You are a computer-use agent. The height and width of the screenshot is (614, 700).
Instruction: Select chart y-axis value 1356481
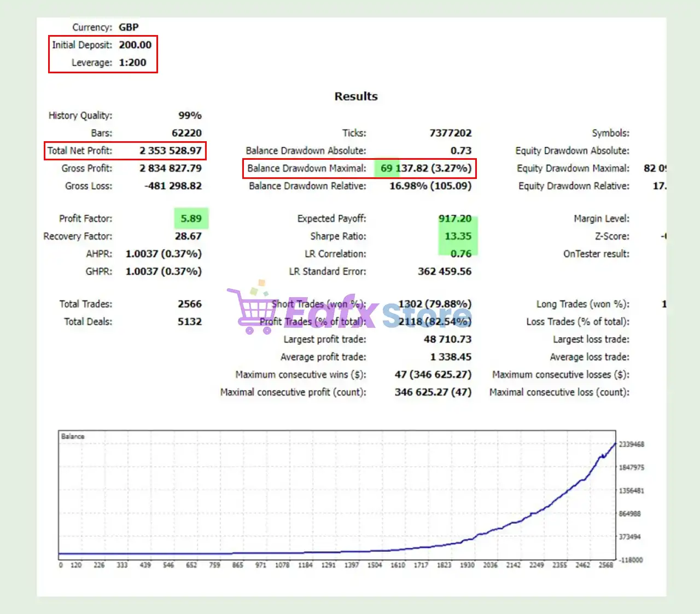632,491
